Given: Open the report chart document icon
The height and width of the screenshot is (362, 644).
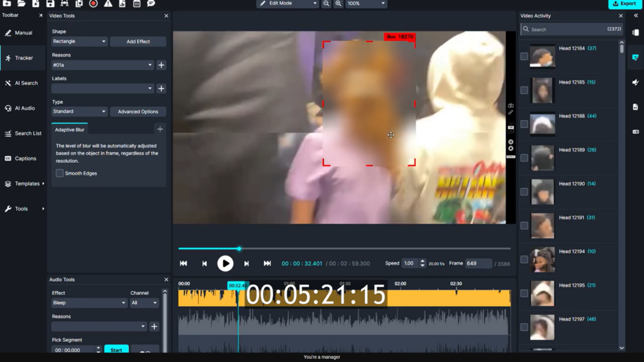Looking at the screenshot, I should [123, 3].
